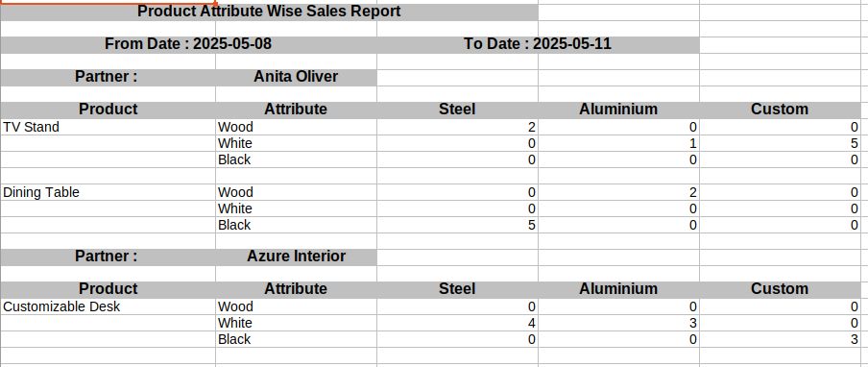Click the Black attribute cell under TV Stand
Screen dimensions: 868x367
(296, 159)
